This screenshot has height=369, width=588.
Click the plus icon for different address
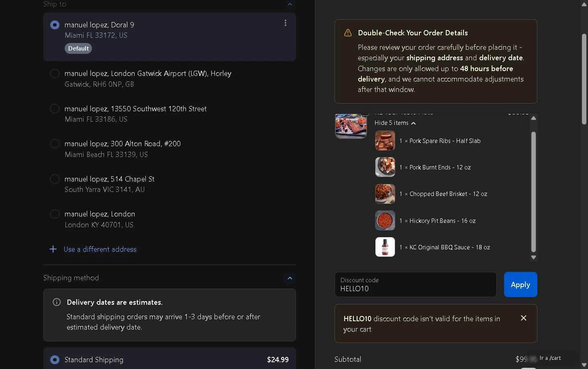point(53,249)
